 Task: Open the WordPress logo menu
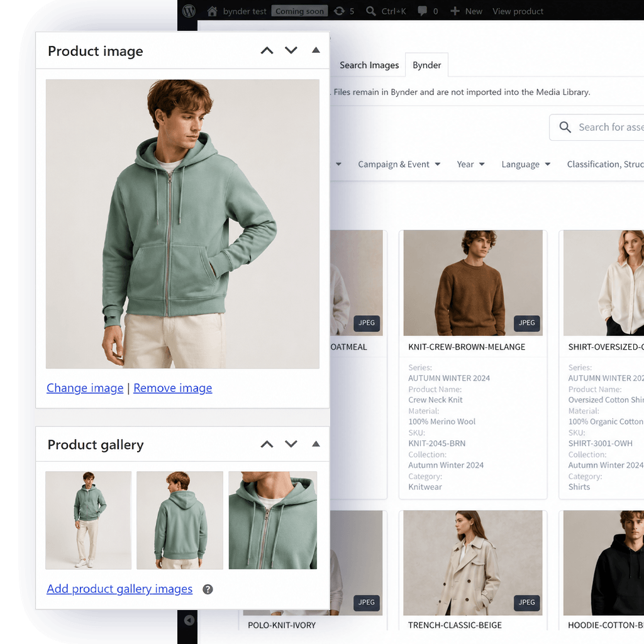[x=189, y=11]
